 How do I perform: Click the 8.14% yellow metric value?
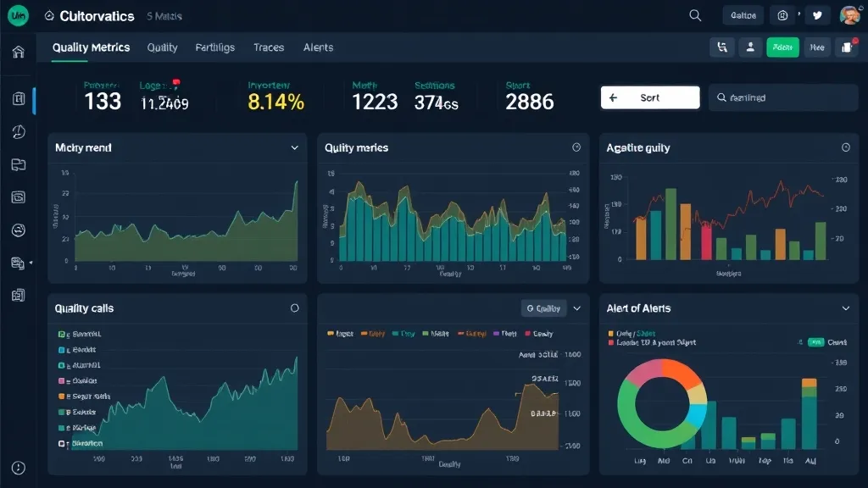[x=275, y=102]
